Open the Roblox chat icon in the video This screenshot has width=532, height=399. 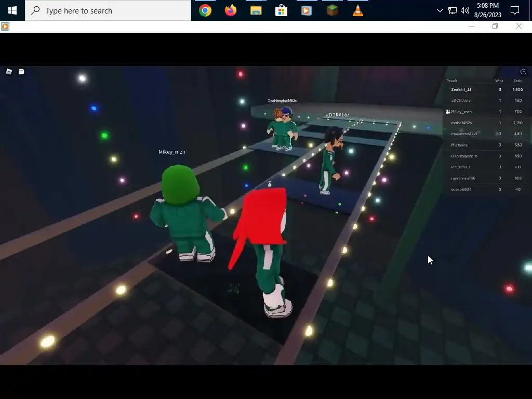pyautogui.click(x=21, y=72)
